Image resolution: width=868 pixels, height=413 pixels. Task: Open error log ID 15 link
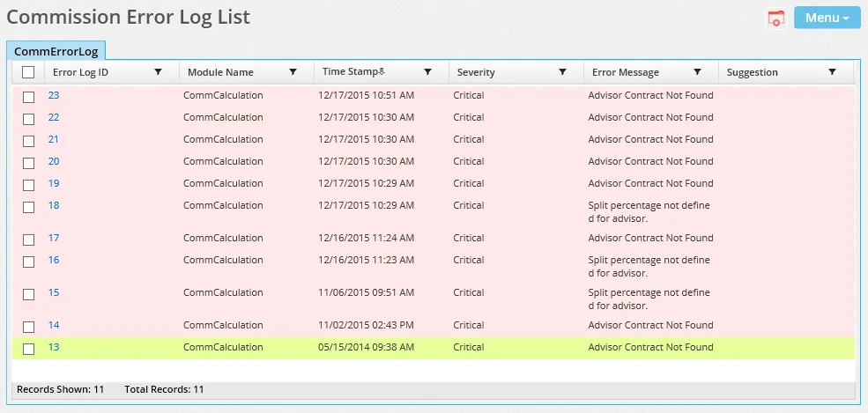[x=54, y=292]
